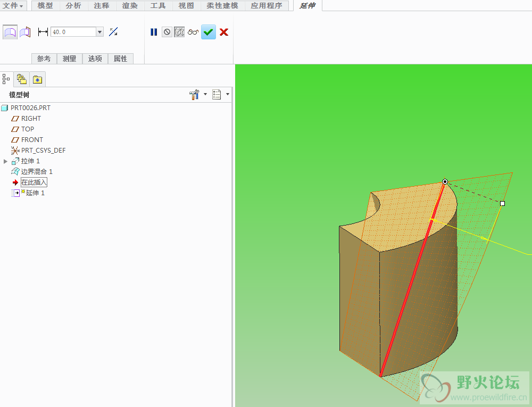This screenshot has height=407, width=532.
Task: Select the extend-along-original-surface option icon
Action: point(10,32)
